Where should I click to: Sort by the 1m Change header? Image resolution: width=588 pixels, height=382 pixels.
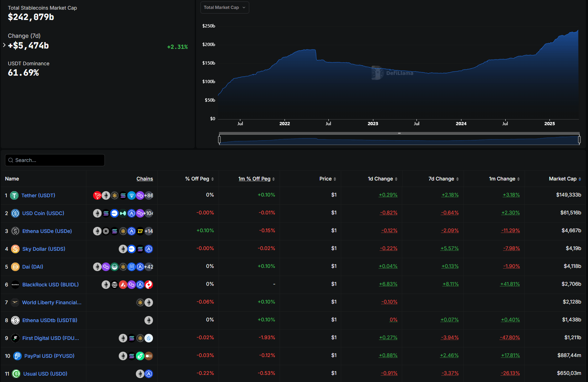pos(504,179)
